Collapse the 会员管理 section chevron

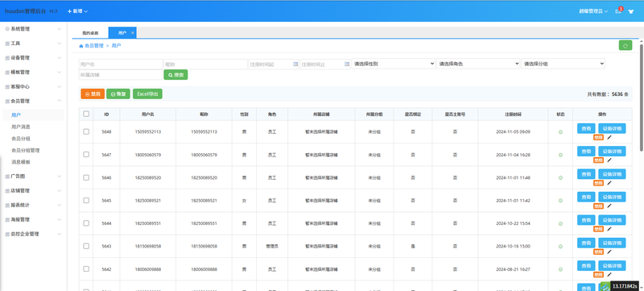59,101
